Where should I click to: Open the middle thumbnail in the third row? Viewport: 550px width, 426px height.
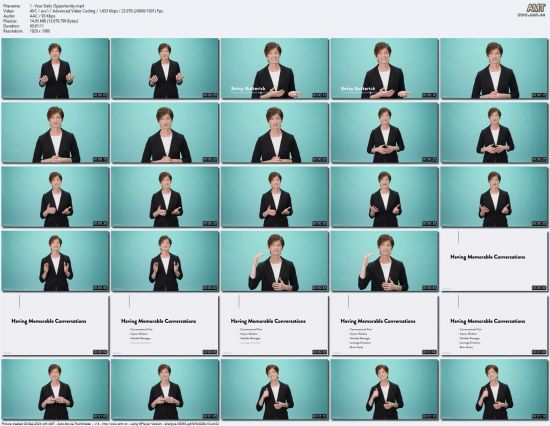pyautogui.click(x=275, y=197)
